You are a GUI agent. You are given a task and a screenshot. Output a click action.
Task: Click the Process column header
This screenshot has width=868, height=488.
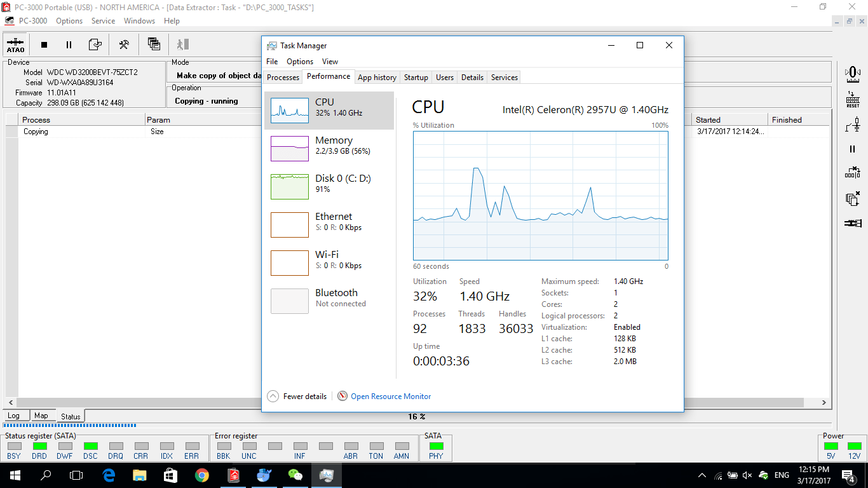82,119
